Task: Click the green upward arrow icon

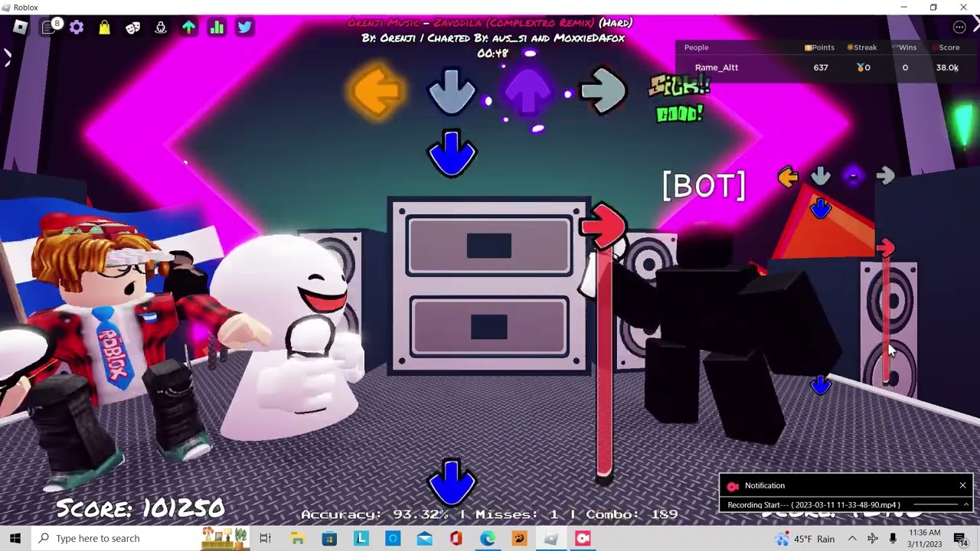Action: pos(188,28)
